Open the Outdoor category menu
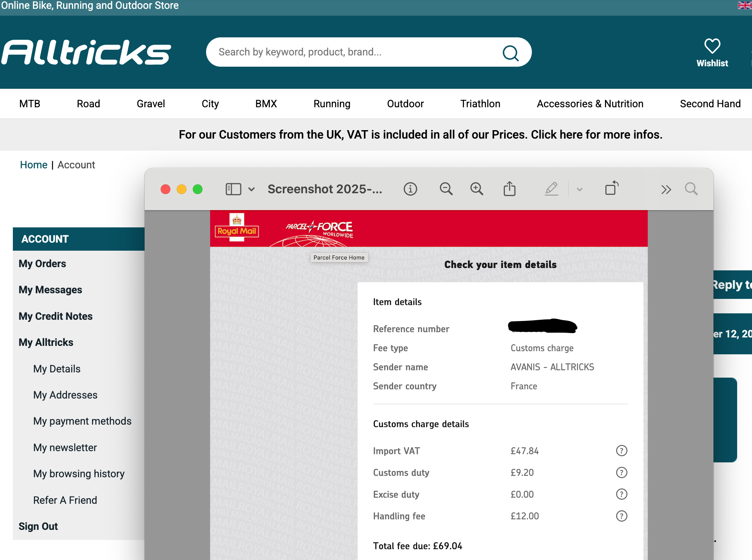752x560 pixels. pyautogui.click(x=405, y=104)
